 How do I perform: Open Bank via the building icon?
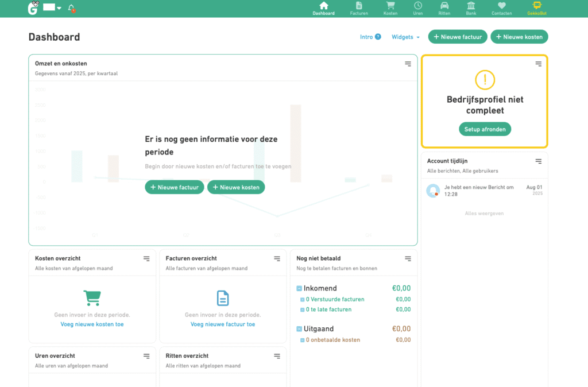[471, 6]
